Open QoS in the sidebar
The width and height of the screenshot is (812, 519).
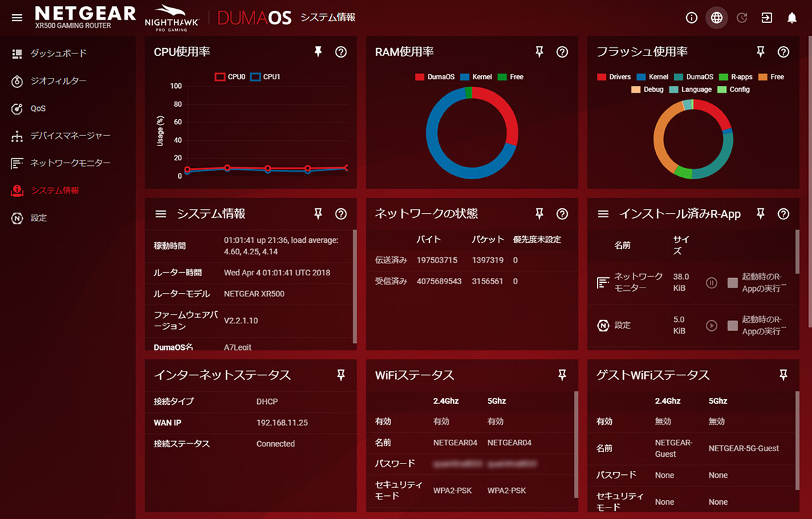pos(38,108)
